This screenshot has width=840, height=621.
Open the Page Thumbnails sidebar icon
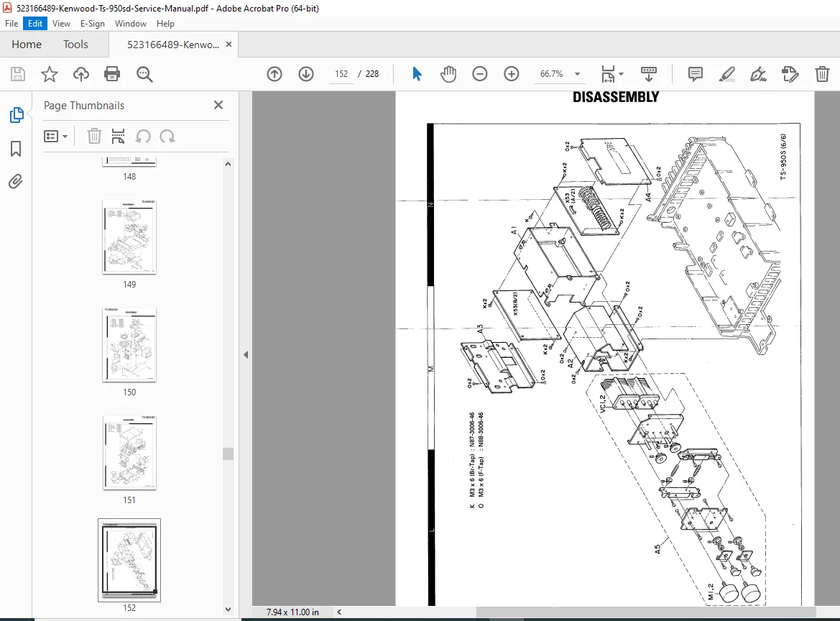coord(17,115)
